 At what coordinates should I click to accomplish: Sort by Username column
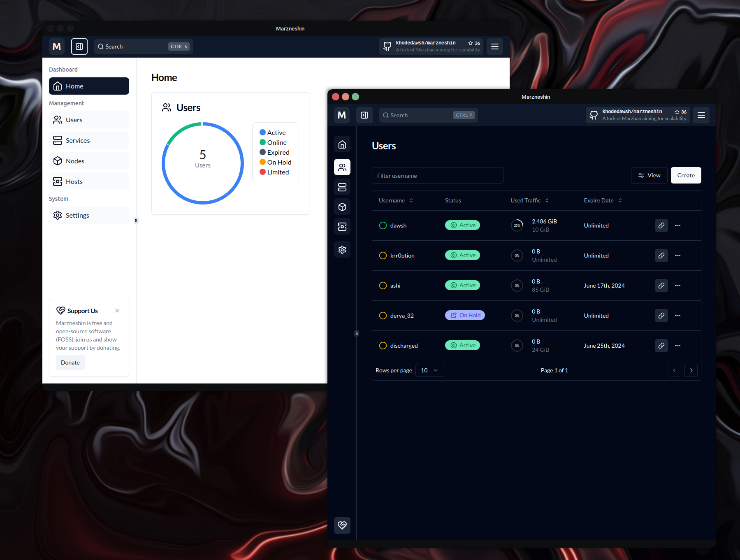[x=396, y=200]
